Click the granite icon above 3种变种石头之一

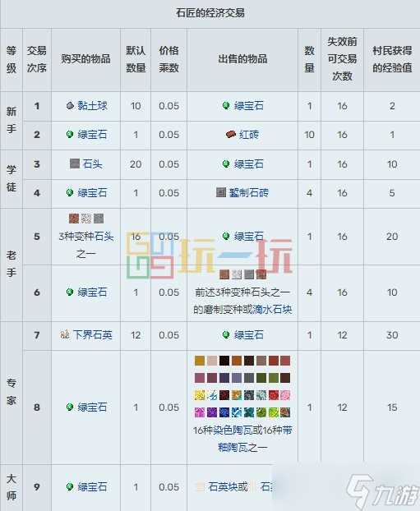[74, 219]
